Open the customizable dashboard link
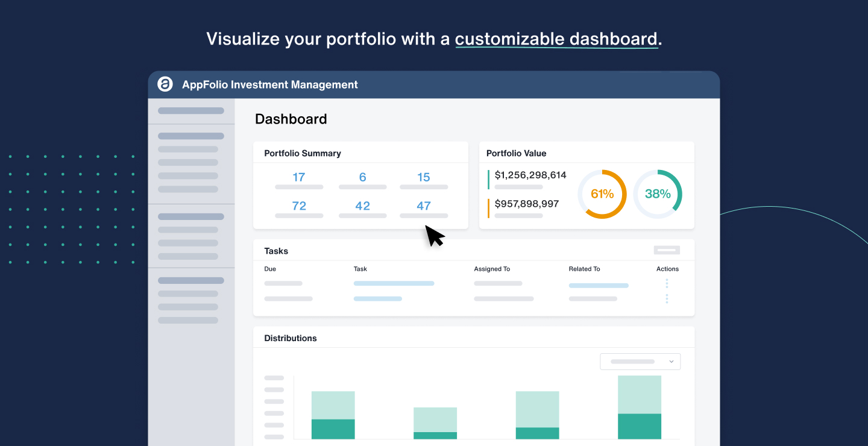The height and width of the screenshot is (446, 868). 556,39
